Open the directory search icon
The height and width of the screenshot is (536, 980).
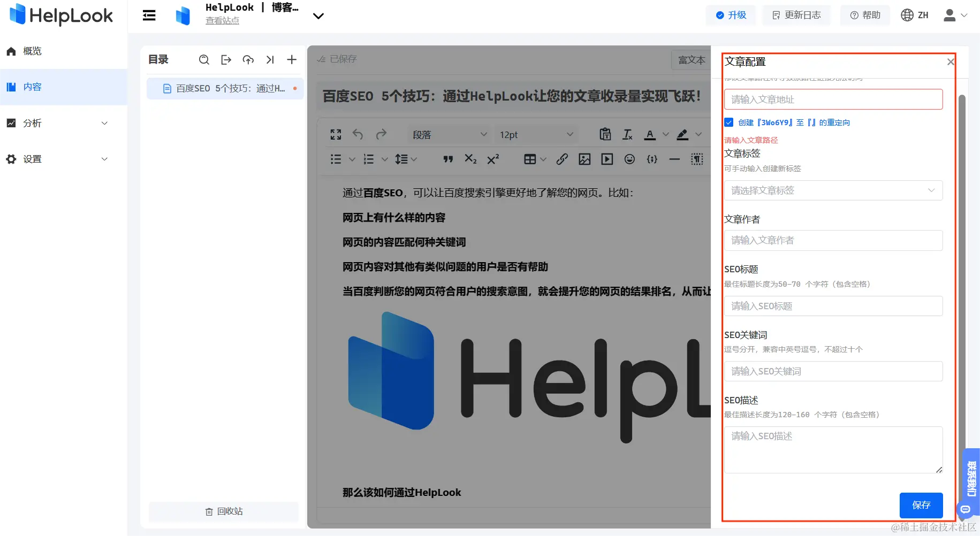point(204,59)
